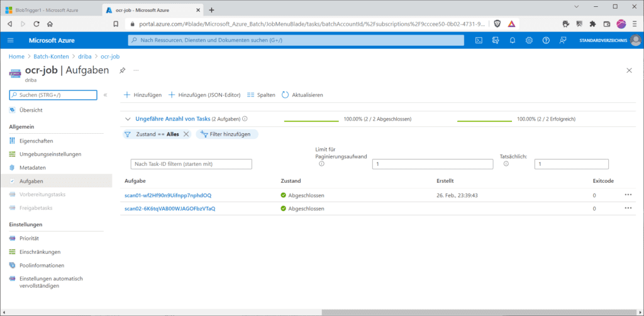Open the Zustand == Alles filter pill

tap(157, 134)
